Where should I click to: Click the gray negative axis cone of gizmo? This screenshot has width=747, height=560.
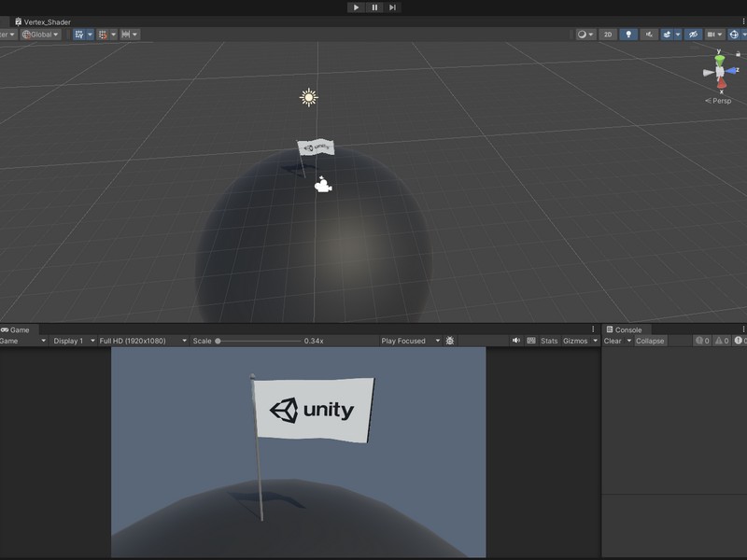[x=709, y=73]
